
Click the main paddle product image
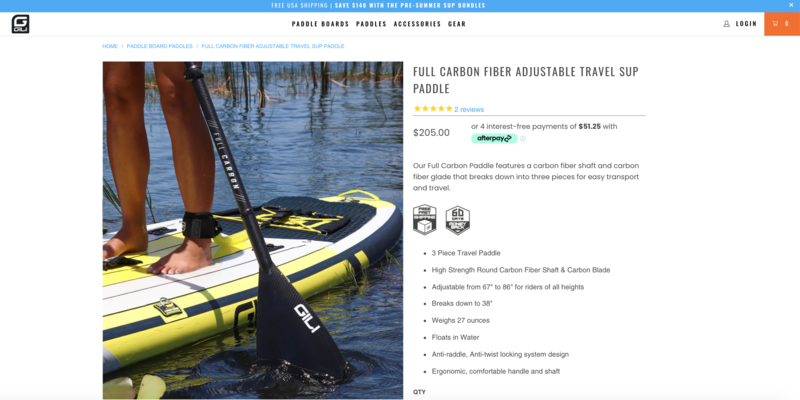click(253, 230)
